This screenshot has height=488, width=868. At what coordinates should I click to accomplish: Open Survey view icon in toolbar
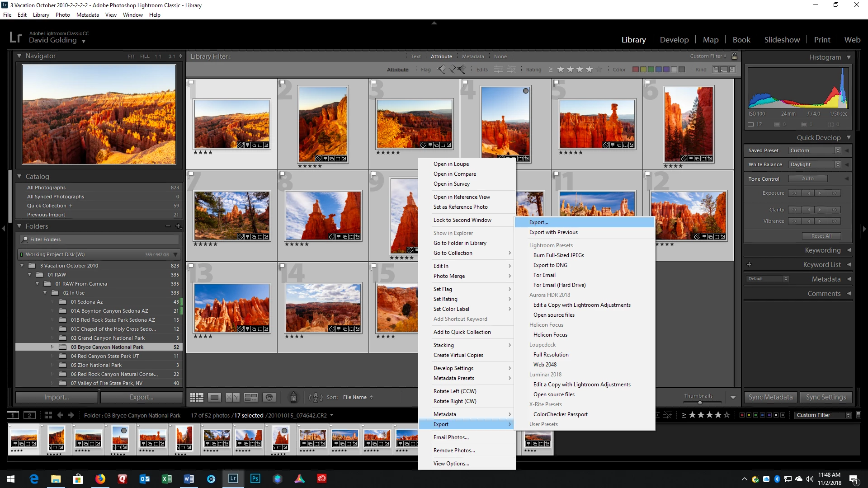point(250,398)
